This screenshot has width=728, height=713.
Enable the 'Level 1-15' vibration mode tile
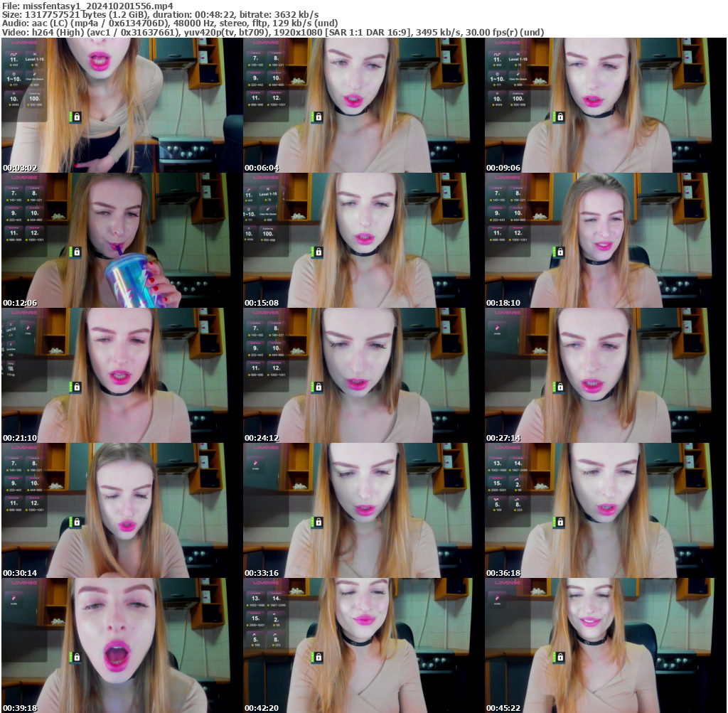(34, 59)
